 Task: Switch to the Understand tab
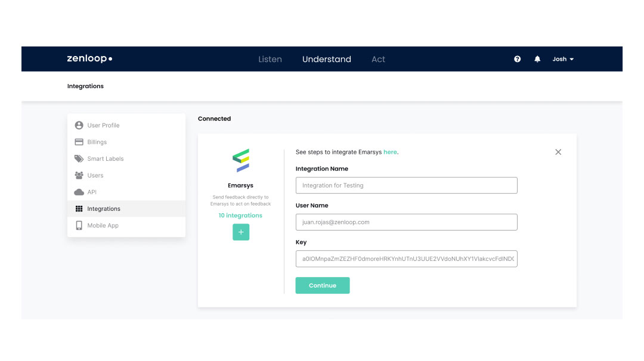(327, 59)
